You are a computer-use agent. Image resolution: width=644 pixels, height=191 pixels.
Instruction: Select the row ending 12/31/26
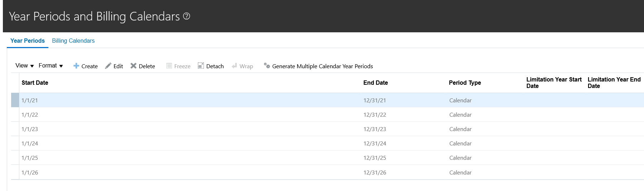pos(328,172)
